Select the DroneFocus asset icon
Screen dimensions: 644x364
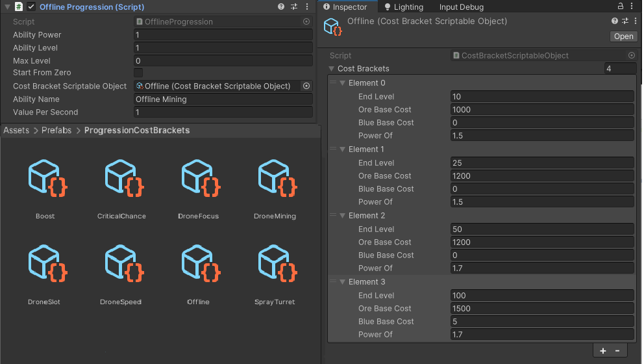coord(201,177)
